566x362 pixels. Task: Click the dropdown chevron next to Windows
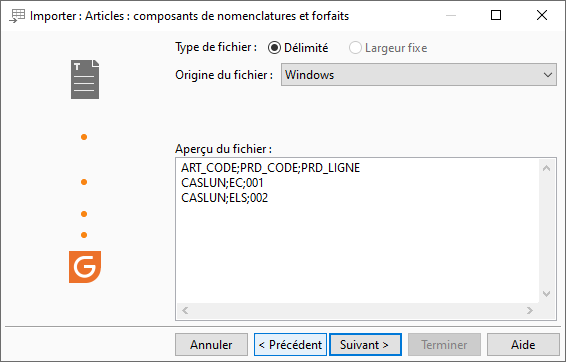(x=548, y=75)
